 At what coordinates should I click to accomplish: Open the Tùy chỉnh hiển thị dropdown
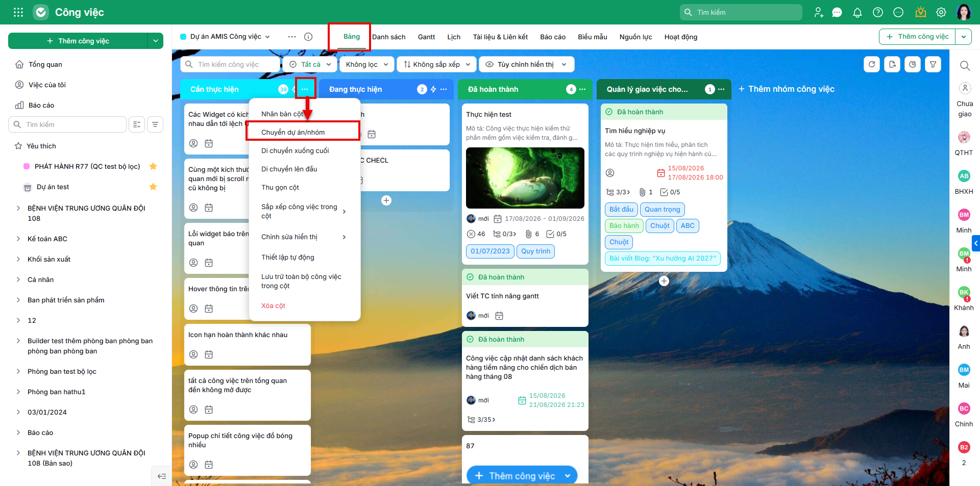click(526, 64)
